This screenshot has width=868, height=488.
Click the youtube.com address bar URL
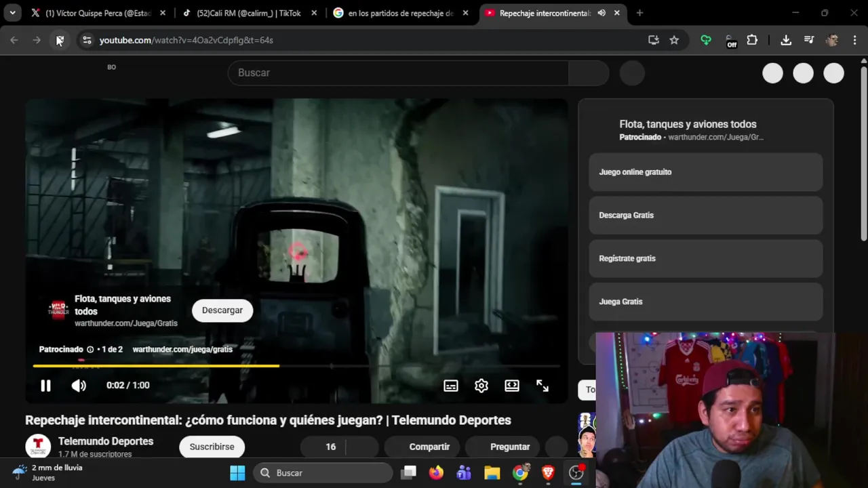point(186,40)
